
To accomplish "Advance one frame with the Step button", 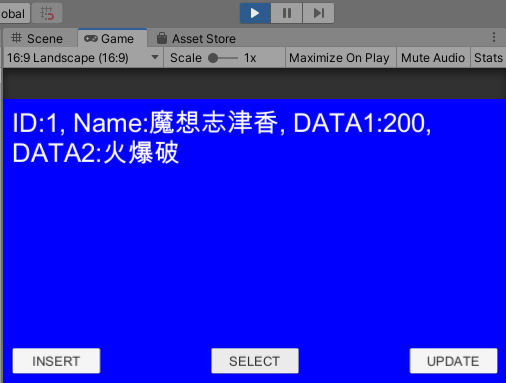I will click(x=318, y=13).
